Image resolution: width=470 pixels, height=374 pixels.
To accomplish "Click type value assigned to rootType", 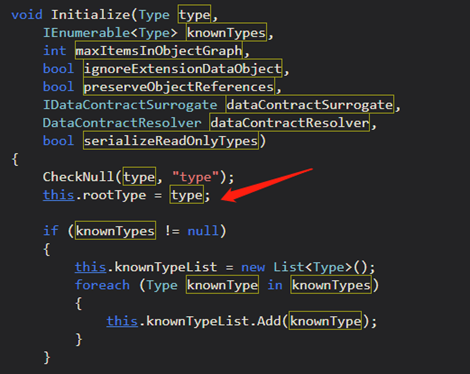I will click(x=187, y=194).
